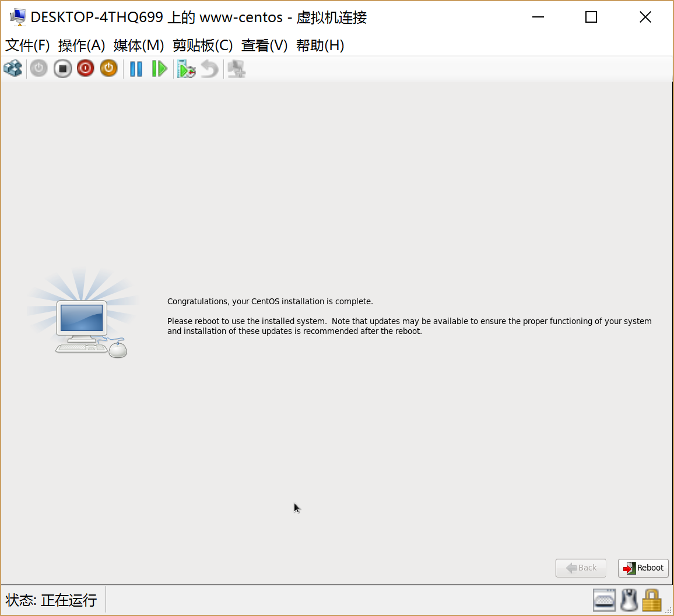Click the 状态: 正在运行 status text
The image size is (674, 616).
[x=51, y=600]
